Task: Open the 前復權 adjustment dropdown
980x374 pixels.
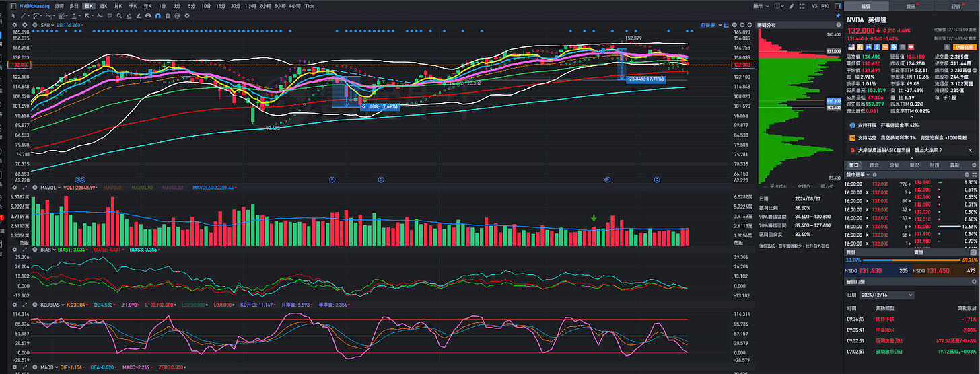Action: [x=711, y=25]
